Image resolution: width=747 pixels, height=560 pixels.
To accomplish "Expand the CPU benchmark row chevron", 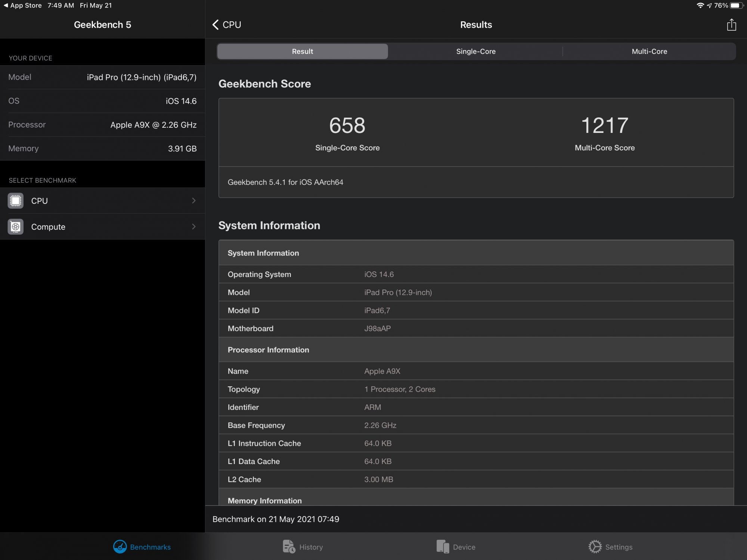I will [193, 201].
